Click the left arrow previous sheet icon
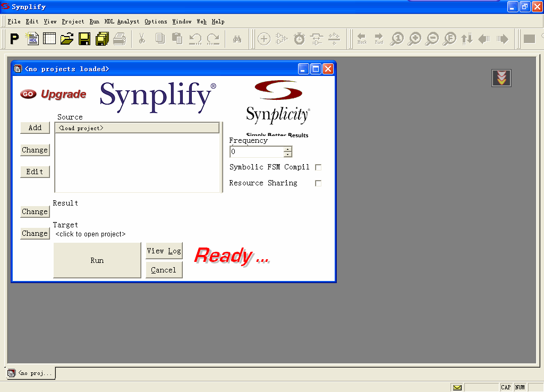The image size is (544, 392). point(484,39)
